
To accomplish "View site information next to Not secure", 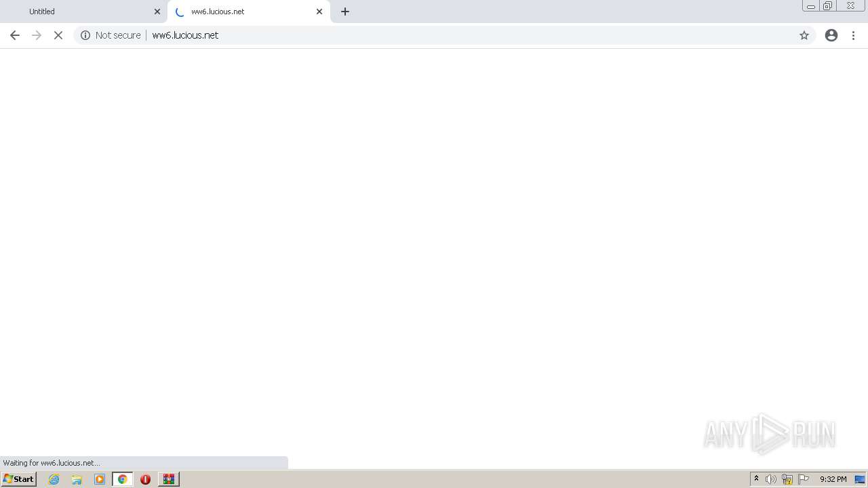I will click(85, 35).
